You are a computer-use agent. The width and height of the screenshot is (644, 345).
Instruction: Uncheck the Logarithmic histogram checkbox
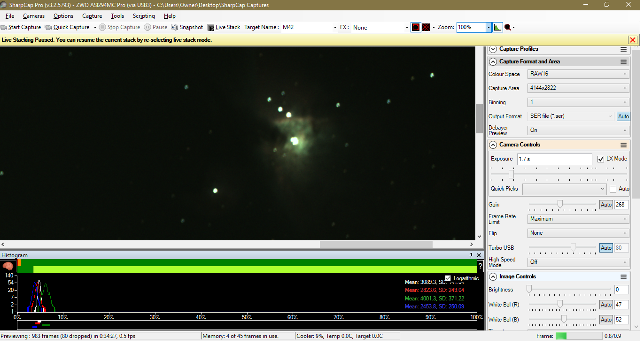(x=448, y=278)
